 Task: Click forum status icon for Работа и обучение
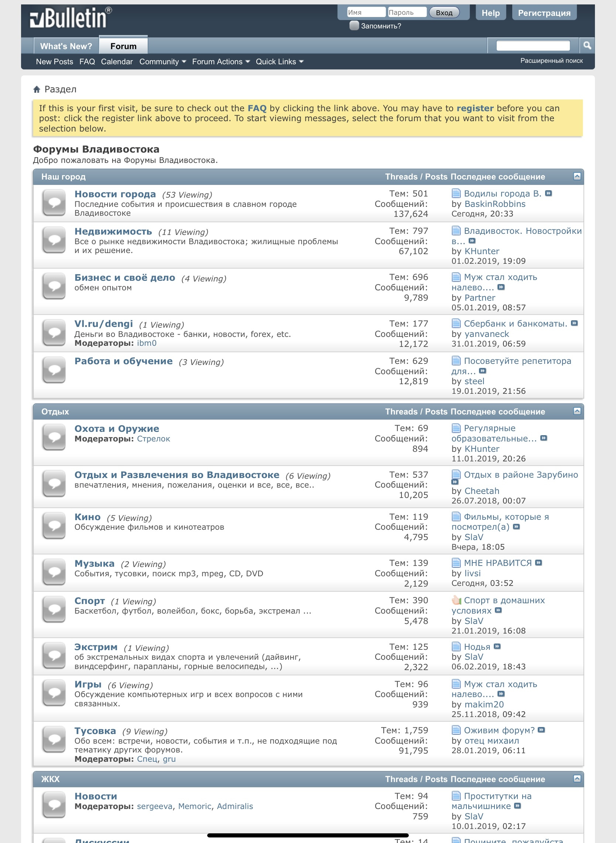(54, 371)
